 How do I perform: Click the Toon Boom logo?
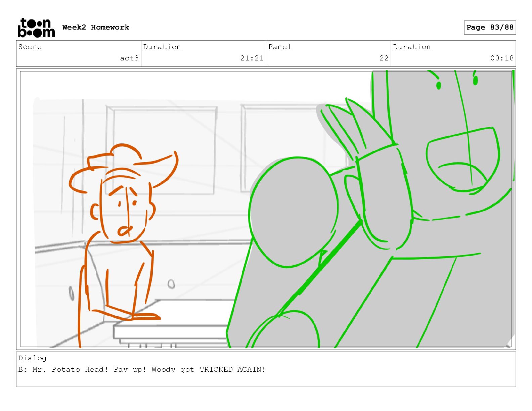[36, 27]
